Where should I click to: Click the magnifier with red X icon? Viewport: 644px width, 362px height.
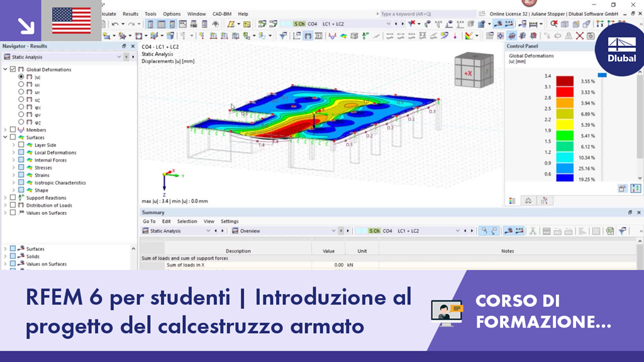click(554, 25)
